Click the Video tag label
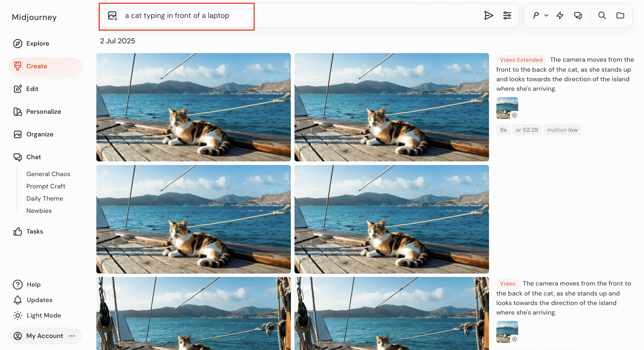Image resolution: width=644 pixels, height=350 pixels. point(507,283)
